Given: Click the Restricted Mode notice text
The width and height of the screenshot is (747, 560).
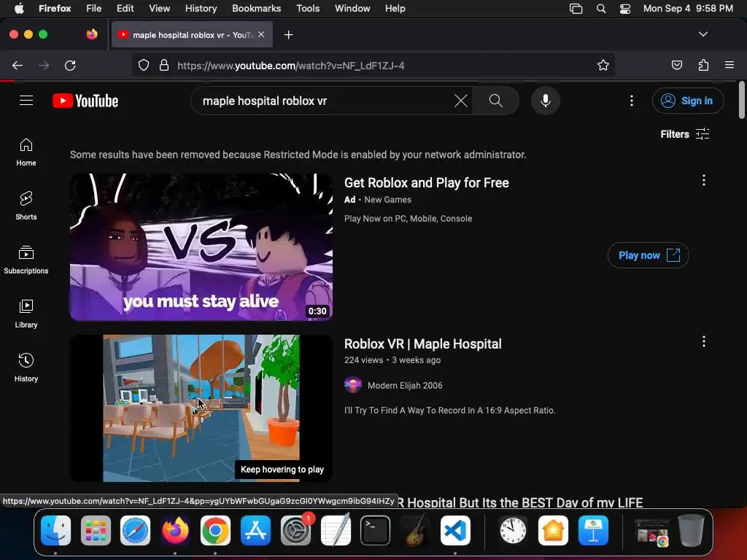Looking at the screenshot, I should click(298, 155).
